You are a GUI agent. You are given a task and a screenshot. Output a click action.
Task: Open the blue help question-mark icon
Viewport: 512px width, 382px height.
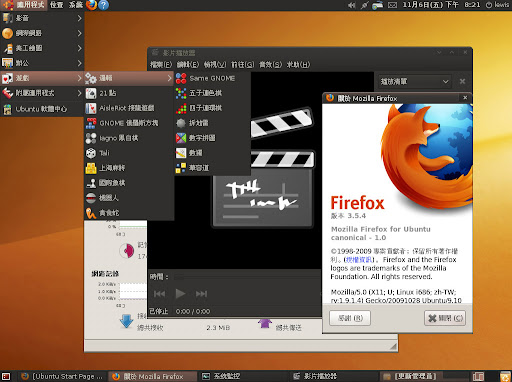pyautogui.click(x=104, y=5)
